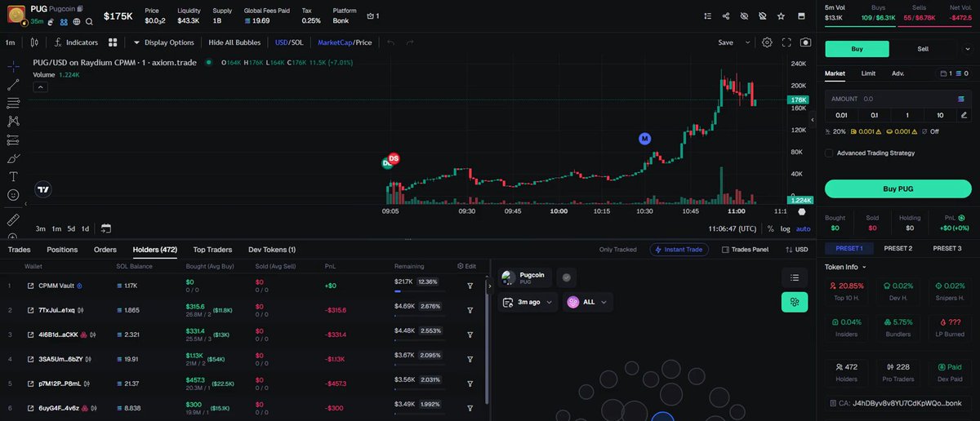This screenshot has height=421, width=980.
Task: Select Limit order tab
Action: point(868,73)
